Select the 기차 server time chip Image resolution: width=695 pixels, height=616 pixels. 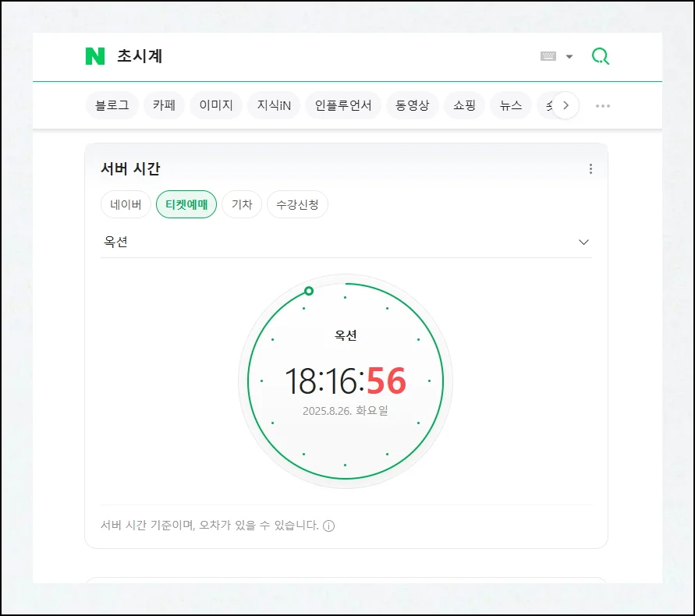[x=242, y=205]
